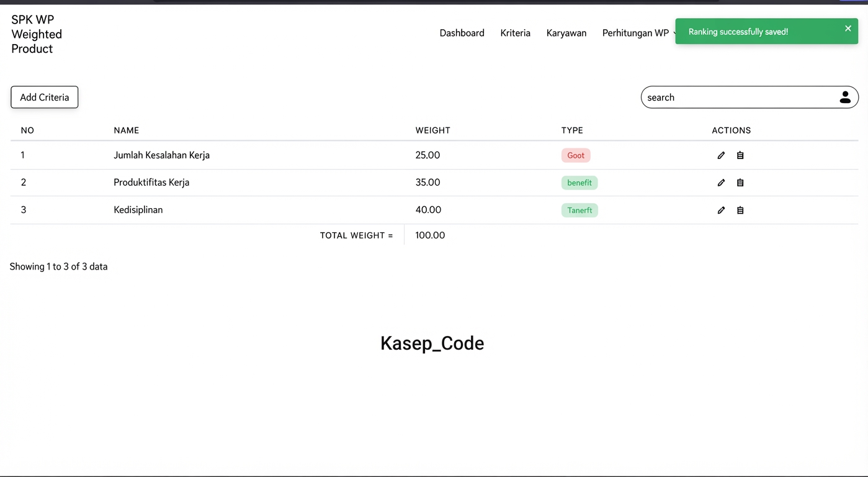This screenshot has width=868, height=477.
Task: Click the user profile icon in search bar
Action: [845, 97]
